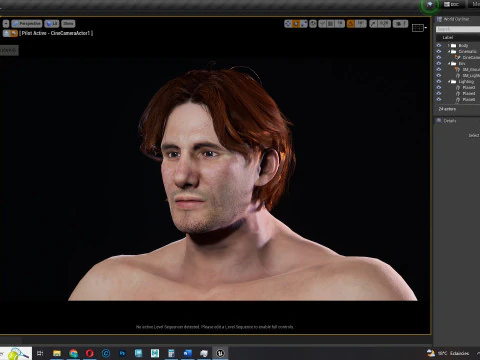Open camera speed setting button
The image size is (480, 360).
coord(400,24)
